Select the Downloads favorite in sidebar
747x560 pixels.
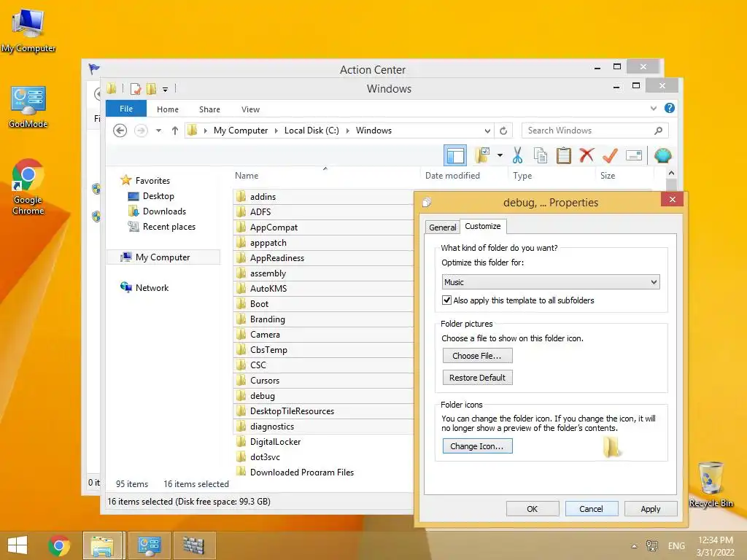[x=158, y=211]
